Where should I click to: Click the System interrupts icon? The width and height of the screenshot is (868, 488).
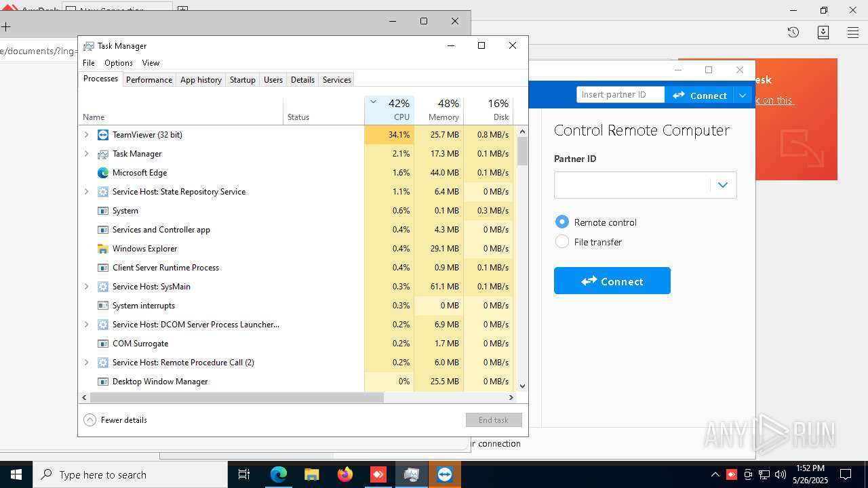point(103,306)
